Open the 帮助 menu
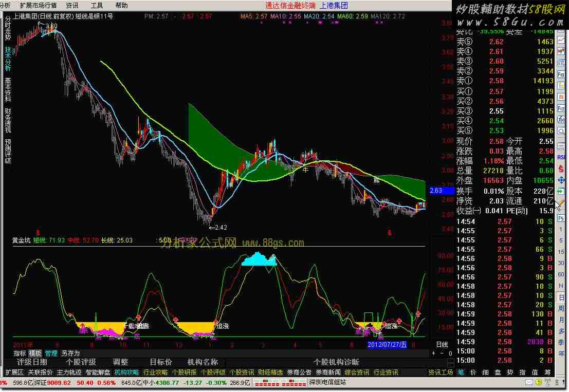The image size is (569, 392). tap(121, 6)
